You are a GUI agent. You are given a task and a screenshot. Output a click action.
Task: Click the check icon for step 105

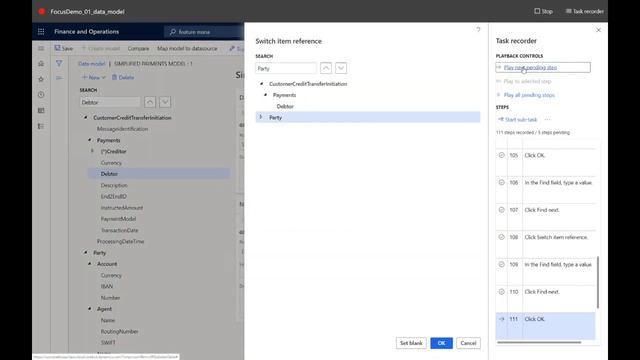tap(502, 155)
